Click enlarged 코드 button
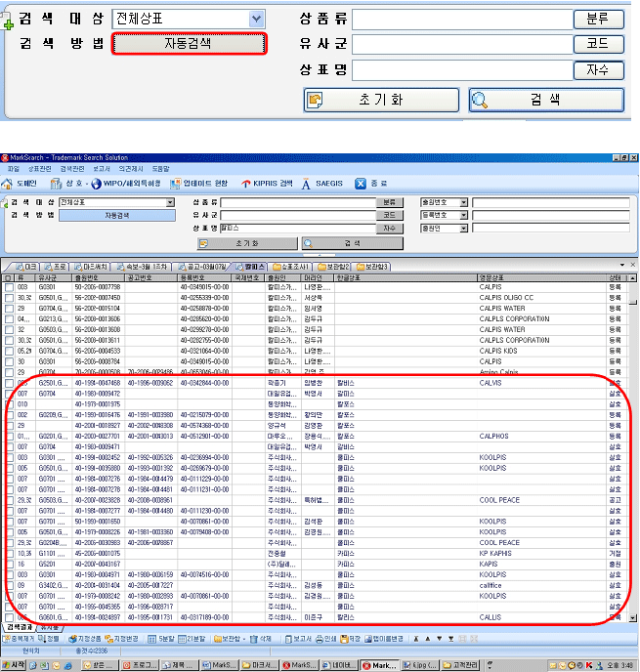Viewport: 640px width, 672px height. click(x=598, y=44)
